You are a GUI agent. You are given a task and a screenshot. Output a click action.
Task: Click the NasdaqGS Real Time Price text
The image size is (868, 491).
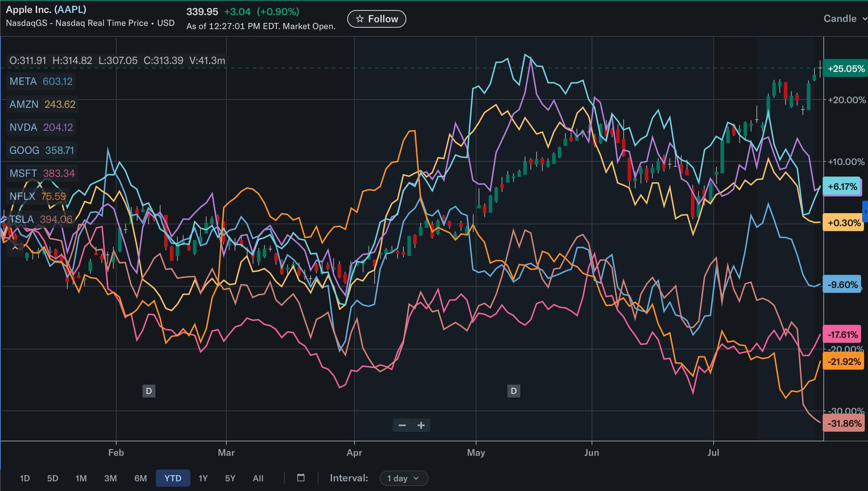[x=90, y=23]
